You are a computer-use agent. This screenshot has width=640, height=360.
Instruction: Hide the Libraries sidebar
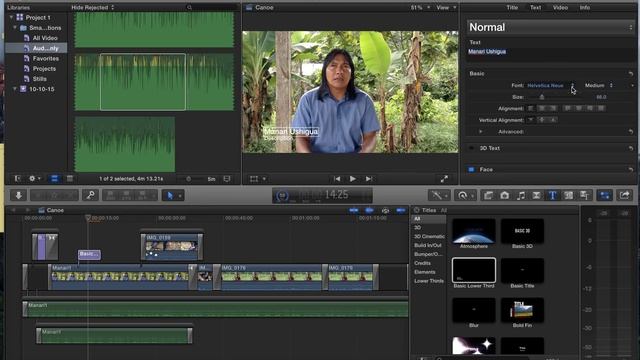pos(18,179)
